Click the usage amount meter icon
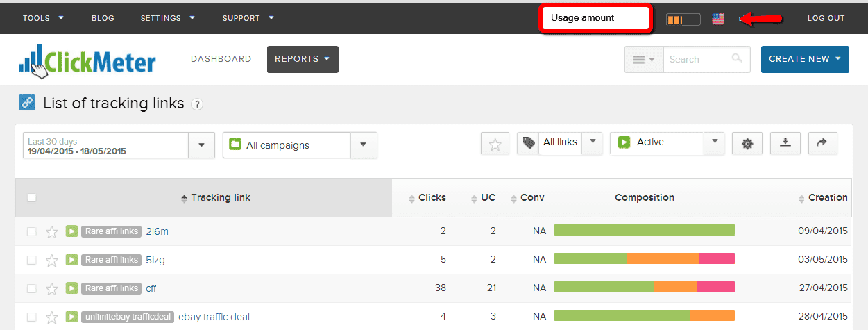Viewport: 868px width, 330px height. (683, 19)
